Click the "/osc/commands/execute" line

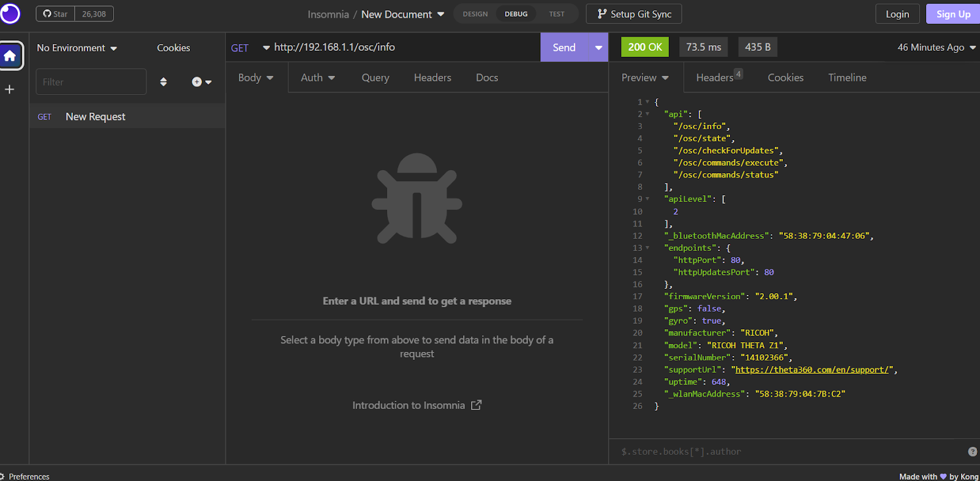[731, 163]
